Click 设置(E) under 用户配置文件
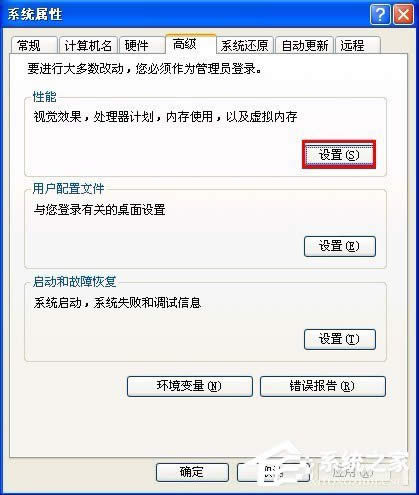The width and height of the screenshot is (419, 495). coord(340,246)
